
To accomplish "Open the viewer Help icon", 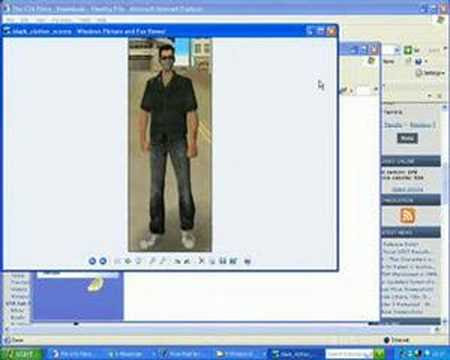I will click(x=247, y=261).
